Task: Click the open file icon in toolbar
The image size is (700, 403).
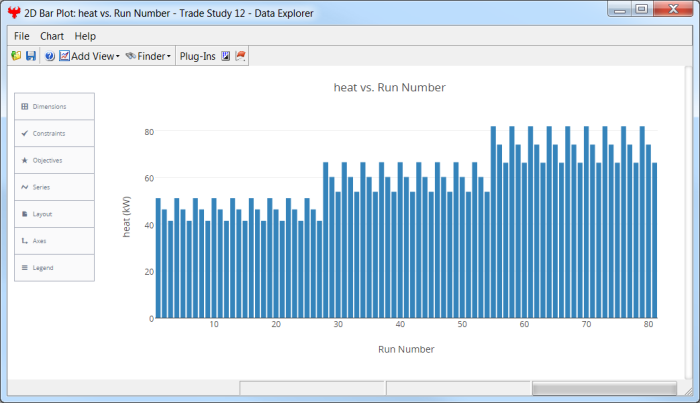Action: click(16, 56)
